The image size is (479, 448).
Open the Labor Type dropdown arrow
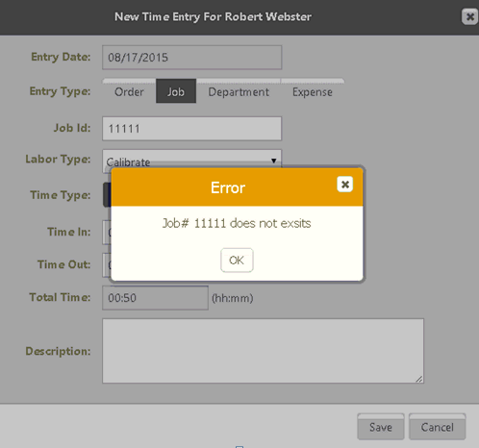click(273, 161)
